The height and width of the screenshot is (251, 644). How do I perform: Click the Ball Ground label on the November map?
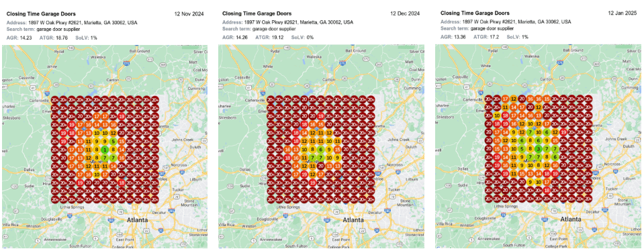(140, 51)
